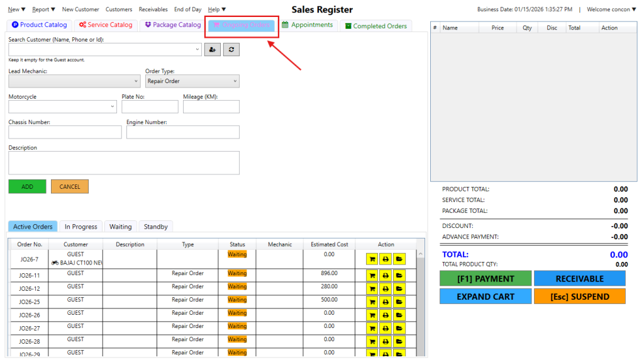Click the cart icon for order JO26-7
The height and width of the screenshot is (362, 644).
372,259
